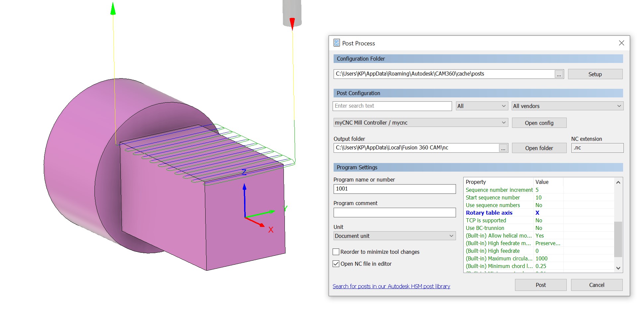The image size is (644, 326).
Task: Click the Setup button
Action: [595, 74]
